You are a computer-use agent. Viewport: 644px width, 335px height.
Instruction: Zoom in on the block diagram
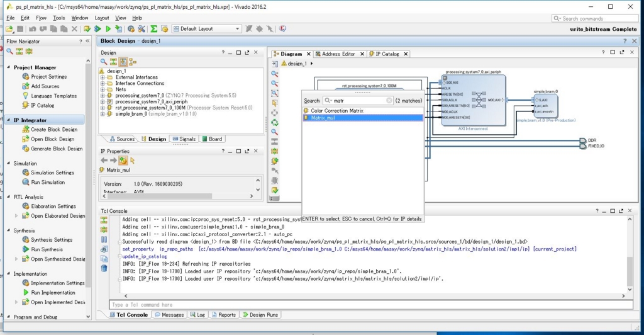pos(275,74)
